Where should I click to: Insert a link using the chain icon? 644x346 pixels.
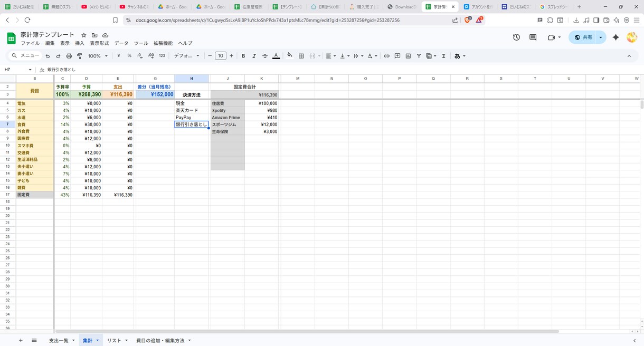[x=386, y=56]
